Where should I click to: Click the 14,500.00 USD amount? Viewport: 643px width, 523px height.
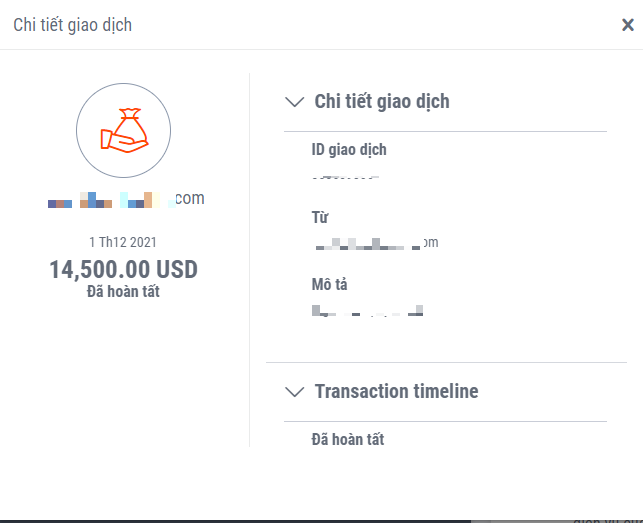124,269
